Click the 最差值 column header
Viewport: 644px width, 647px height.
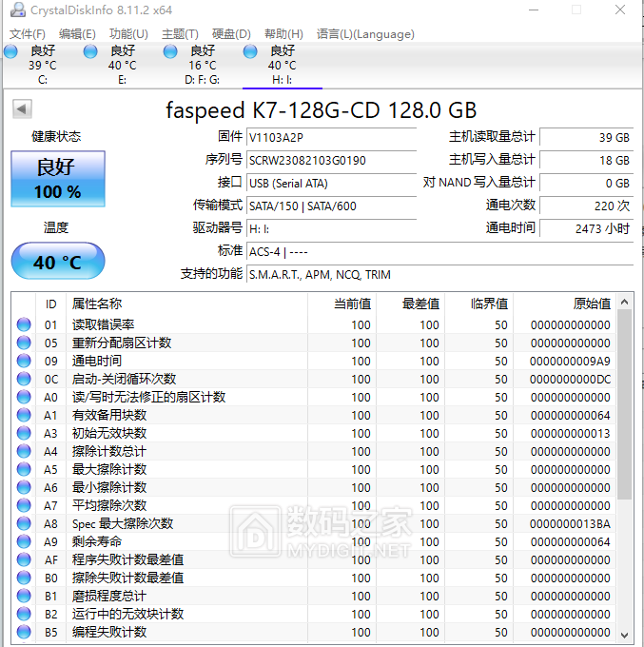[411, 304]
